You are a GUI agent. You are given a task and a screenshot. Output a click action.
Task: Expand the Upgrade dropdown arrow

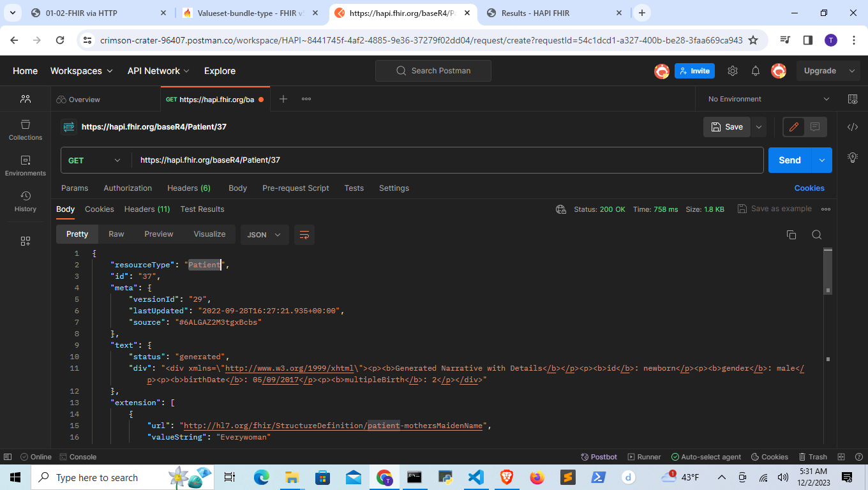click(x=851, y=71)
